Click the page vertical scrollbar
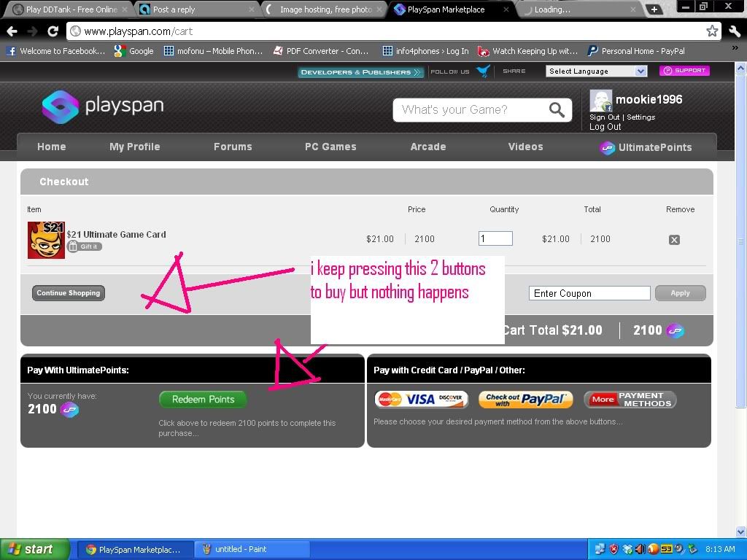 [x=740, y=241]
